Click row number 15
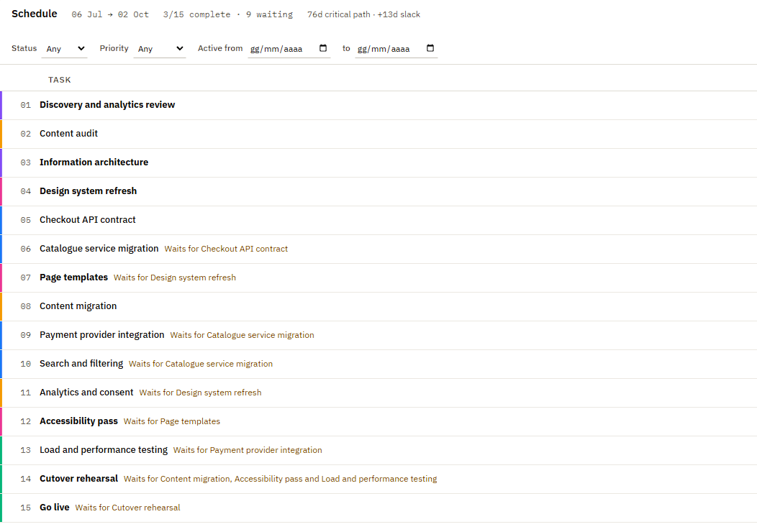This screenshot has width=757, height=532. 26,508
